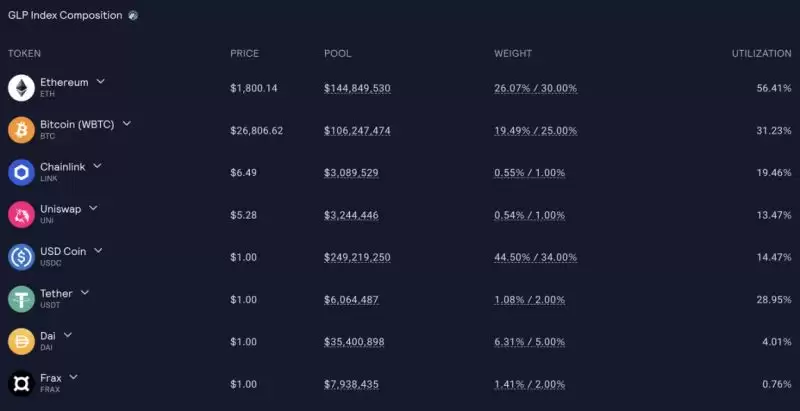Click the Bitcoin (WBTC) orange logo icon

click(x=21, y=130)
